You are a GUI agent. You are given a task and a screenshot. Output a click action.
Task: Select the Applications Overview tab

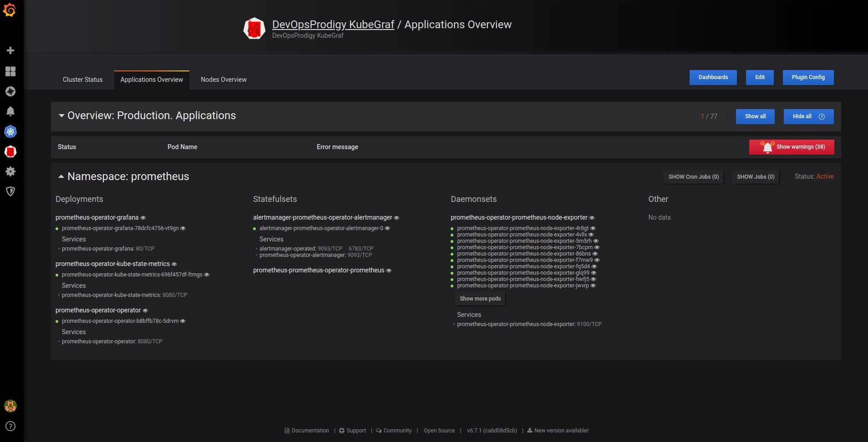[152, 80]
